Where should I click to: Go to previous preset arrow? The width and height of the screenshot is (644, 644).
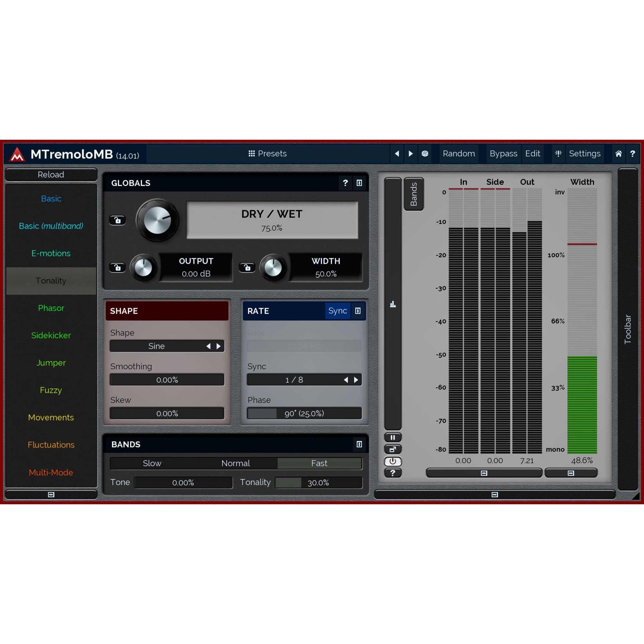tap(397, 154)
